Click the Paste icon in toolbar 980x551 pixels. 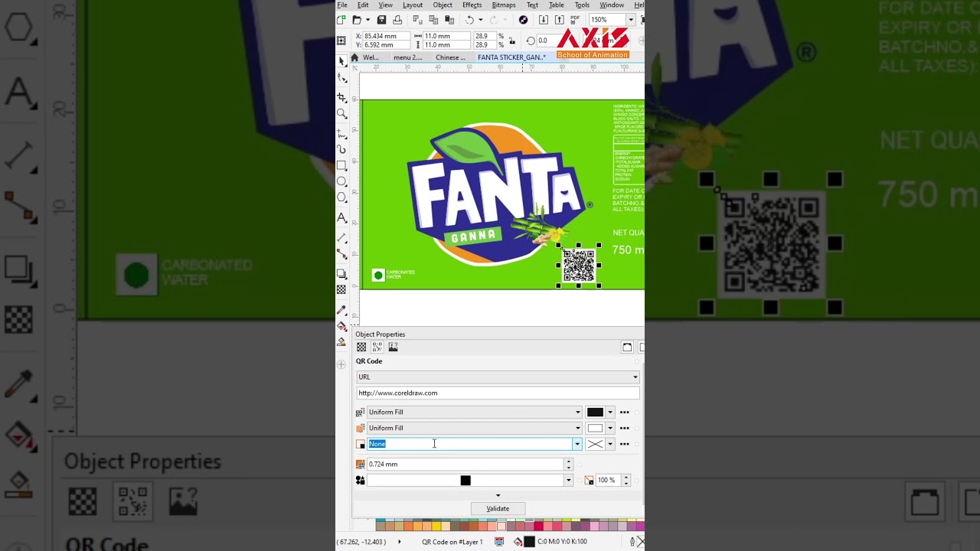click(449, 20)
